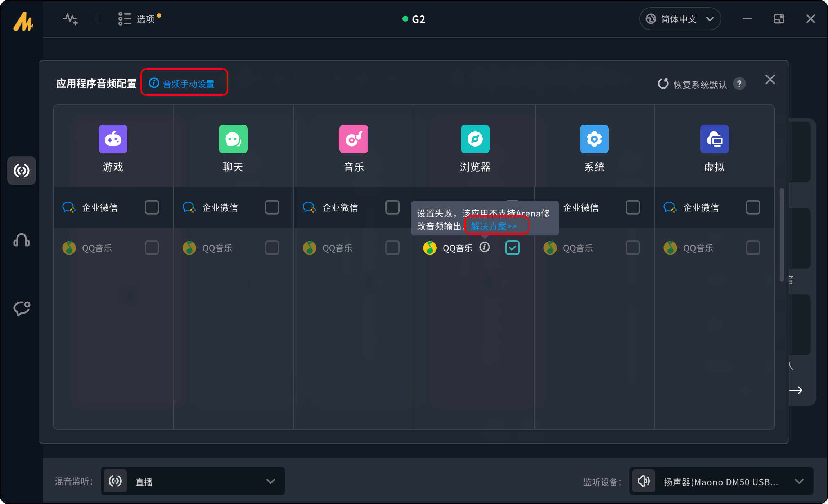This screenshot has height=504, width=828.
Task: Click the 解决方案>> link in tooltip
Action: [494, 226]
